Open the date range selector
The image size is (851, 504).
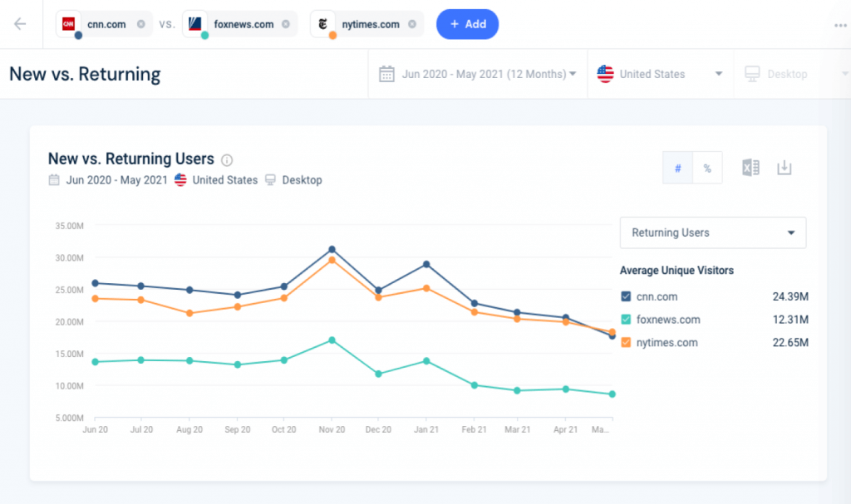[478, 73]
